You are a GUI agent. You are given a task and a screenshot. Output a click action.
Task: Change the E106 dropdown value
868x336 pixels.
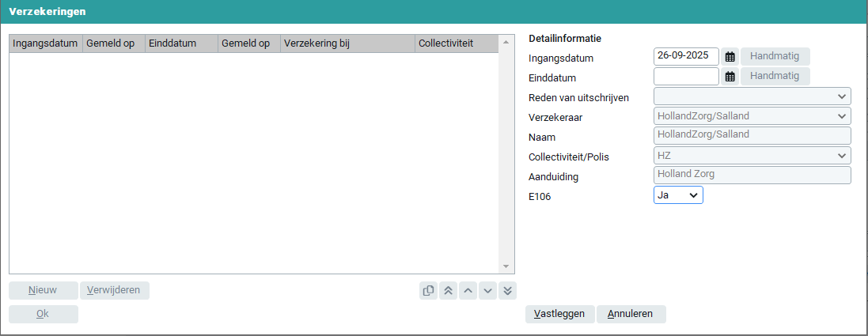click(x=678, y=195)
